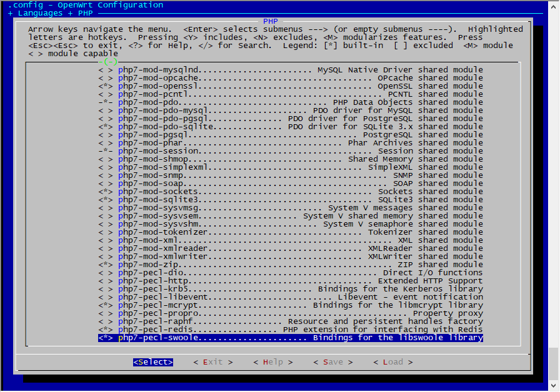Screen dimensions: 560x392
Task: Select the php7-pecl-libevent row
Action: point(291,297)
